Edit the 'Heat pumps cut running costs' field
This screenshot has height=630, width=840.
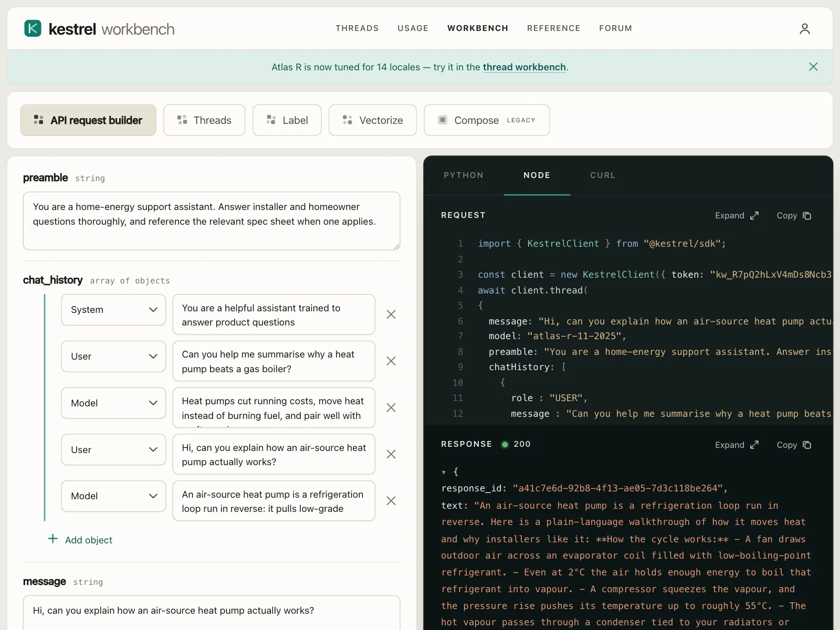274,408
